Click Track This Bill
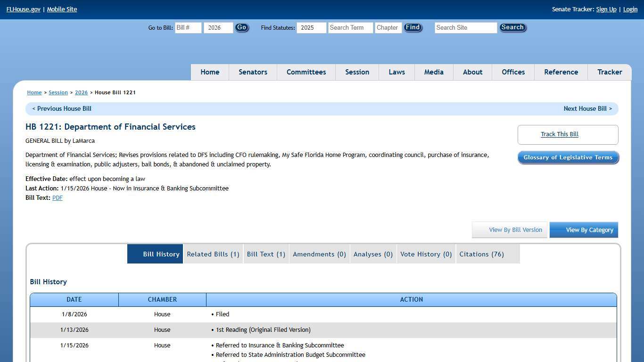Image resolution: width=644 pixels, height=362 pixels. (x=559, y=134)
